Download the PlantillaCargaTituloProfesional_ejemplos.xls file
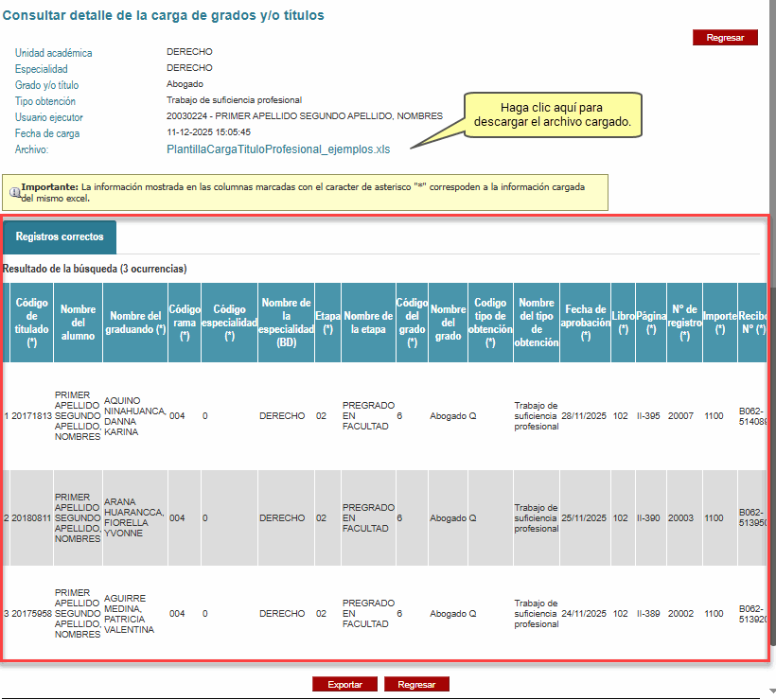The image size is (776, 700). pyautogui.click(x=277, y=149)
